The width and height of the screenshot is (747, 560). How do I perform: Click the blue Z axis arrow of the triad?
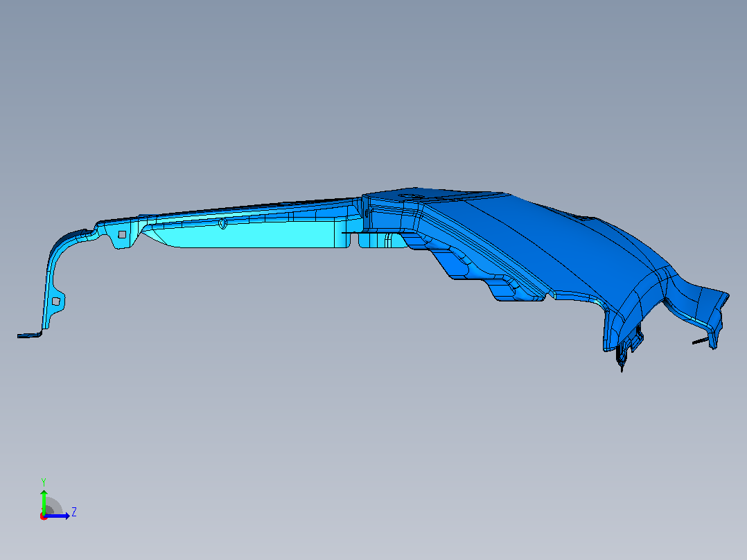tap(57, 516)
